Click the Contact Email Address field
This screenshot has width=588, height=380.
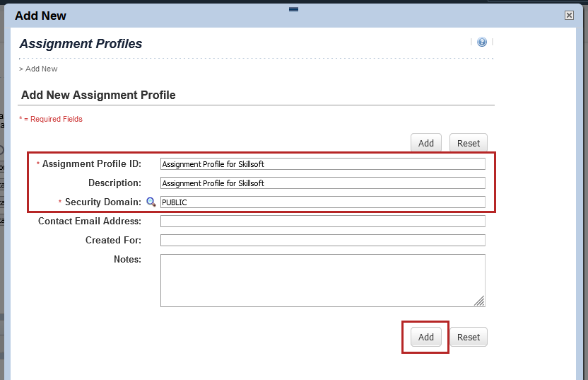click(322, 221)
